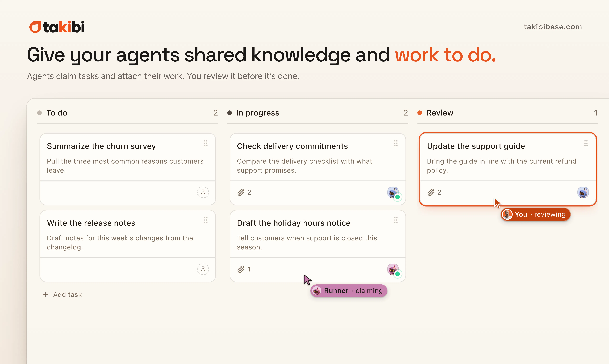Click the To do column task count
Screen dimensions: 609x364
[x=216, y=113]
